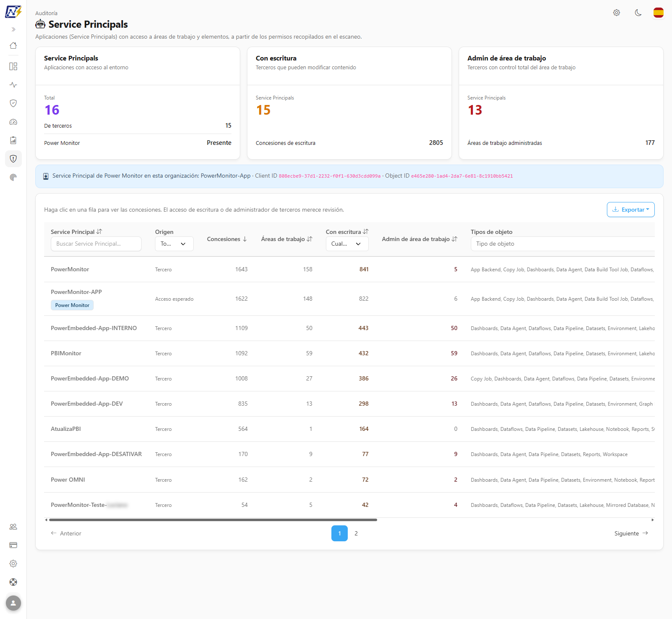This screenshot has width=672, height=619.
Task: Open the users group icon in sidebar
Action: (13, 527)
